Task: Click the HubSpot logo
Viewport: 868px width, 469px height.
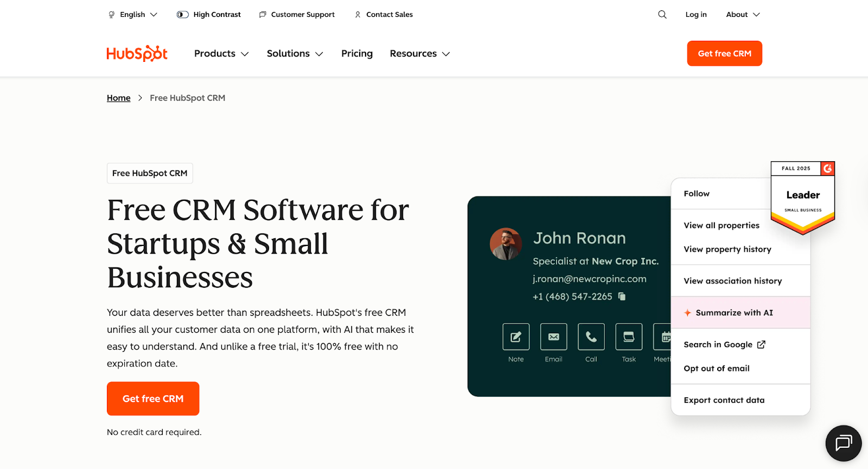Action: [137, 53]
